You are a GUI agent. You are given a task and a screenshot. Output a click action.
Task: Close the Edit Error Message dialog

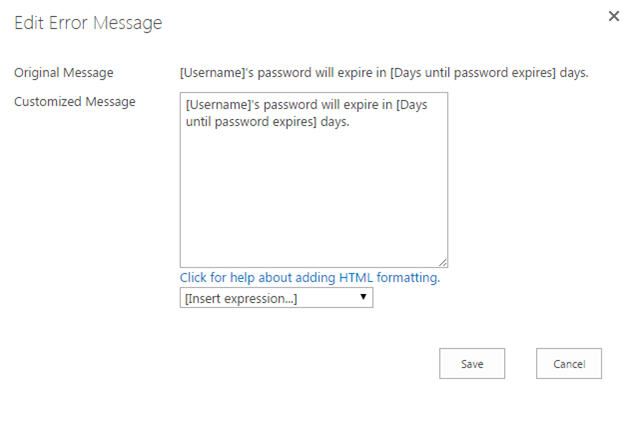614,16
